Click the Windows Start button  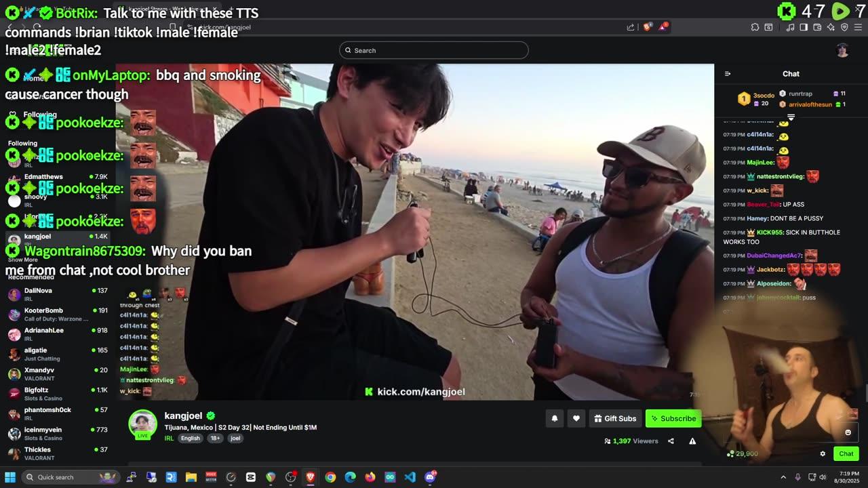(x=10, y=477)
